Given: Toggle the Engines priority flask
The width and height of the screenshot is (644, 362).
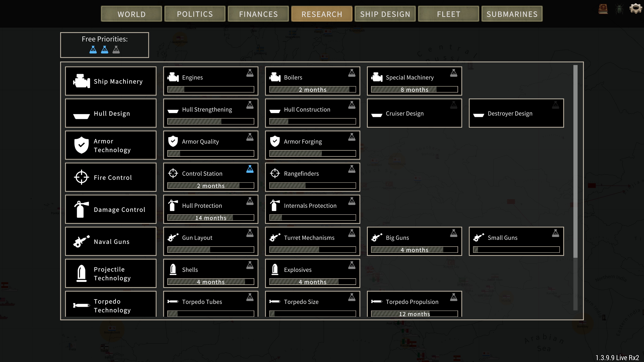Looking at the screenshot, I should [250, 73].
